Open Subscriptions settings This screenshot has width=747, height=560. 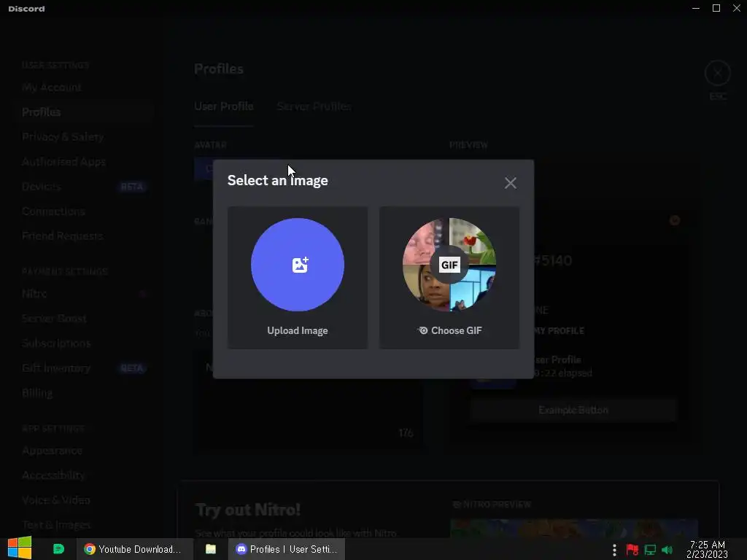[56, 343]
